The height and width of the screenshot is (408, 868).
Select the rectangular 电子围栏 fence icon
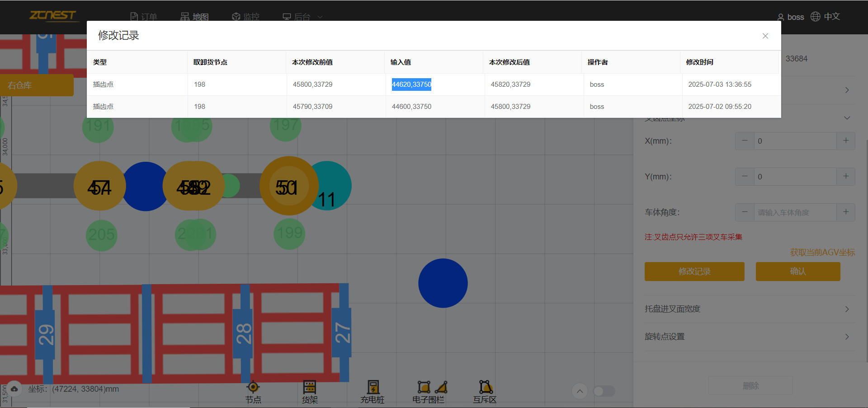(x=424, y=387)
